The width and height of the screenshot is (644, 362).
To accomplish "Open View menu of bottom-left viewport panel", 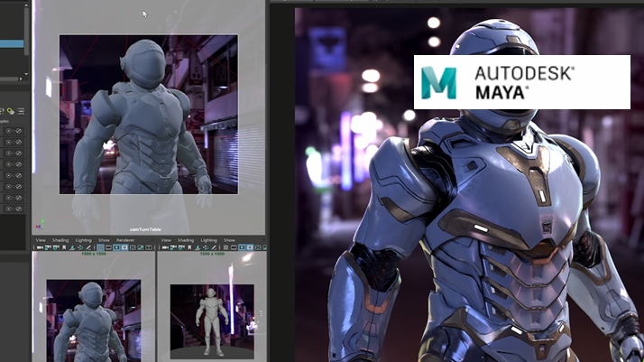I will 41,240.
